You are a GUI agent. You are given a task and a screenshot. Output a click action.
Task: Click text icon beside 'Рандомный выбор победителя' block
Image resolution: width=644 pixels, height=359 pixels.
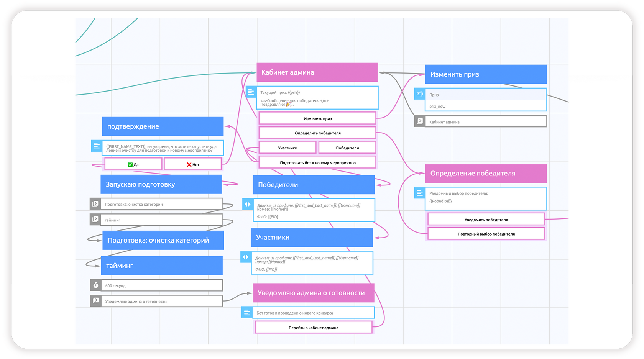(x=420, y=193)
